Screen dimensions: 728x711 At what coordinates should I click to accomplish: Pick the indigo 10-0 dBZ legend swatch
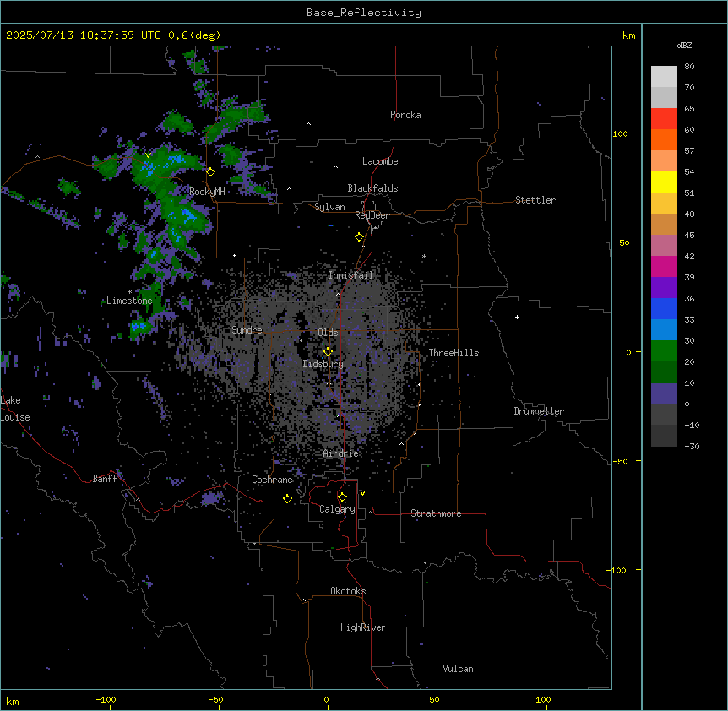click(x=664, y=393)
